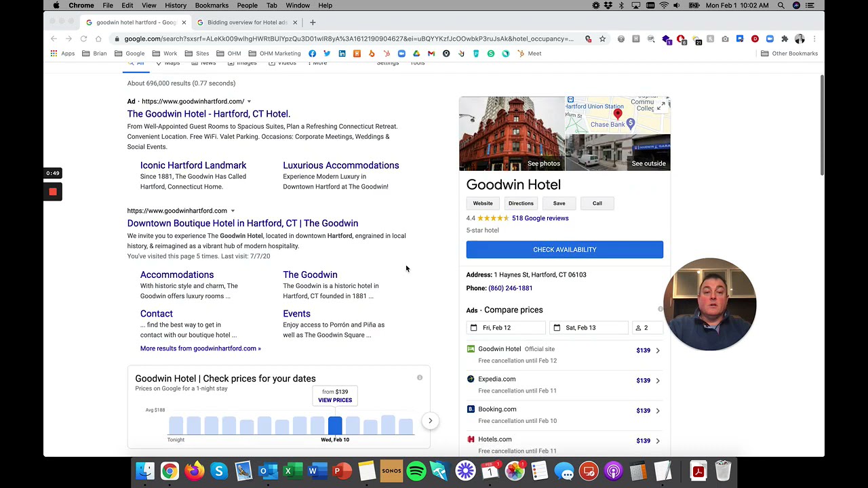The height and width of the screenshot is (488, 868).
Task: Expand goodwinhartford.com result dropdown arrow
Action: point(233,211)
